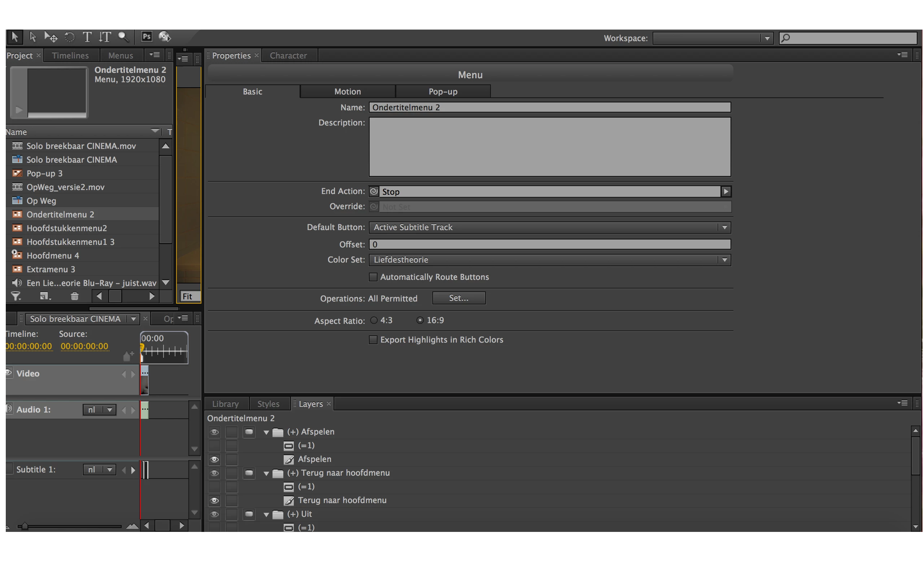Image resolution: width=924 pixels, height=577 pixels.
Task: Switch to the Motion tab
Action: [348, 92]
